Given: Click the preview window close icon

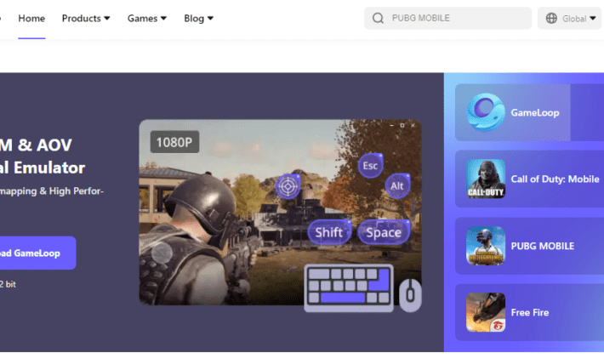Looking at the screenshot, I should (x=413, y=125).
